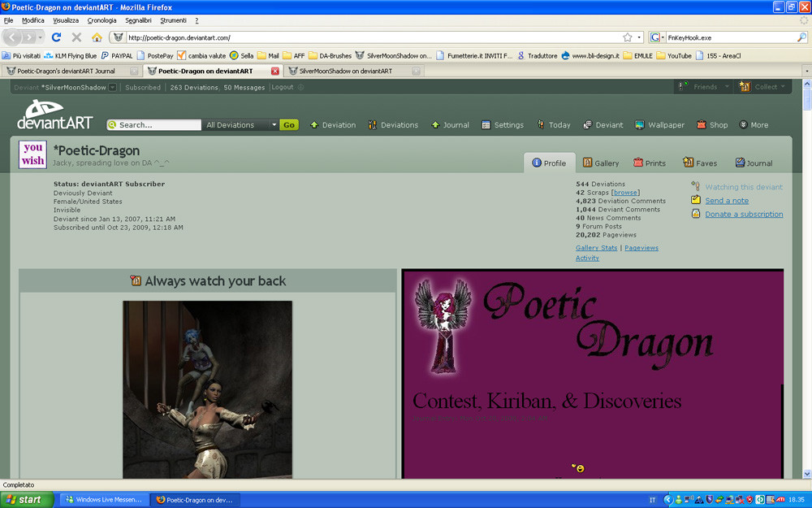Screen dimensions: 812x508
Task: Open the list all tabs dropdown
Action: click(806, 71)
